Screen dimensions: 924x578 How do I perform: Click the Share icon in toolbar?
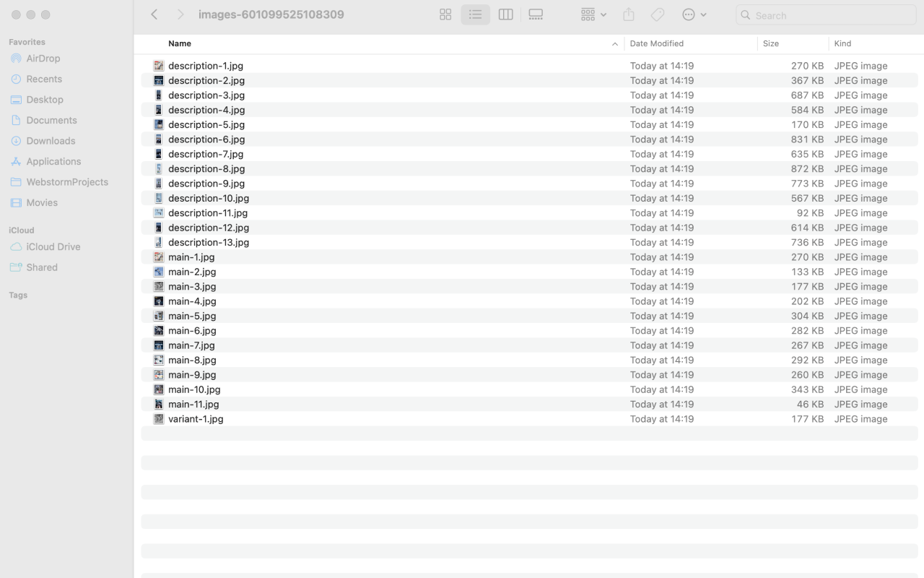click(x=629, y=14)
